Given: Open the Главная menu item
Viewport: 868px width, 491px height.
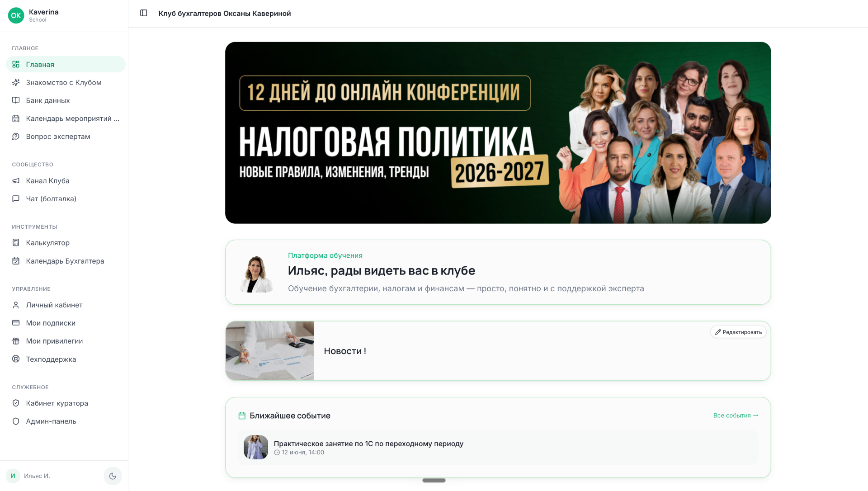Looking at the screenshot, I should [66, 64].
